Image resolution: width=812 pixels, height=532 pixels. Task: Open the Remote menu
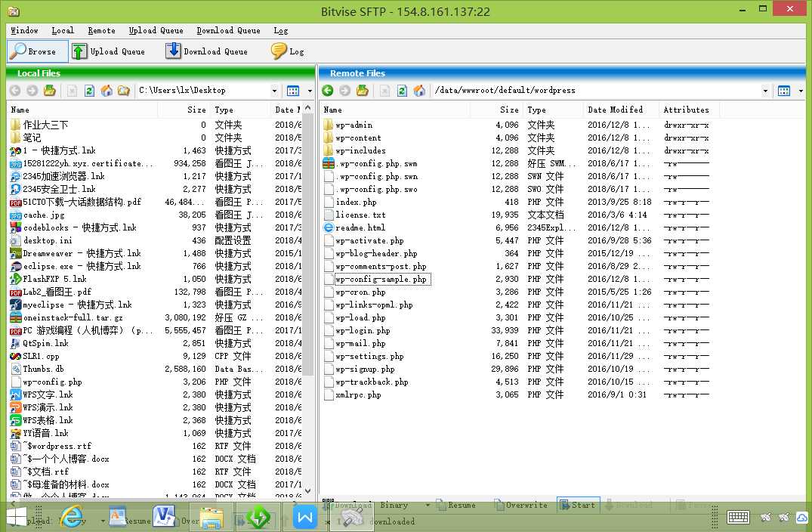[101, 30]
